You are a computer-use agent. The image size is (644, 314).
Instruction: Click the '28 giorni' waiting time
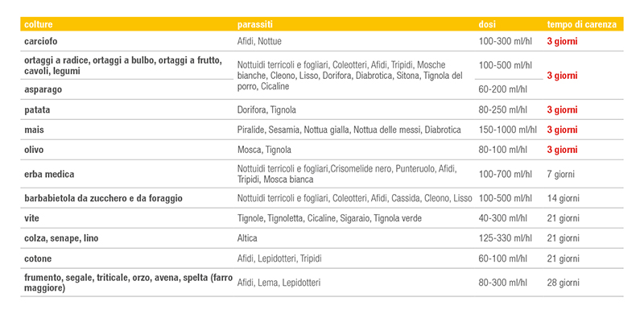click(x=563, y=283)
